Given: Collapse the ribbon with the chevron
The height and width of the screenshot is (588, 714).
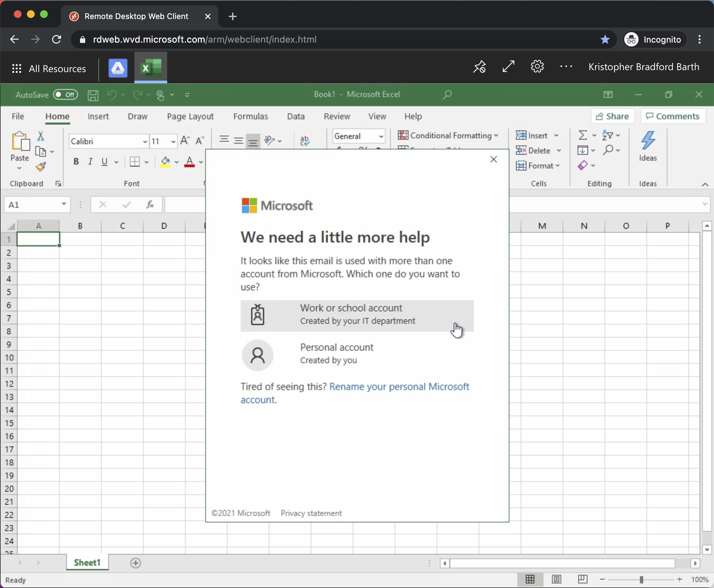Looking at the screenshot, I should click(705, 184).
